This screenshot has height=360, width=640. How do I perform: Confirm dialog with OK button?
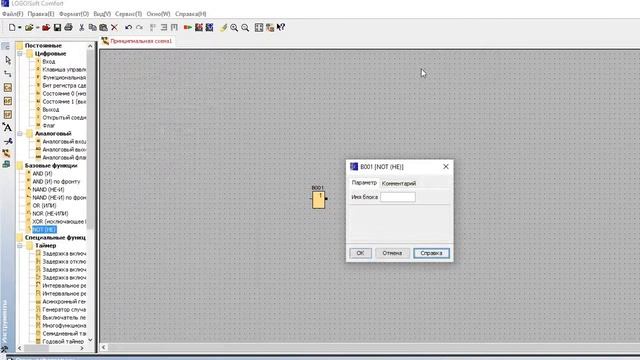tap(360, 253)
